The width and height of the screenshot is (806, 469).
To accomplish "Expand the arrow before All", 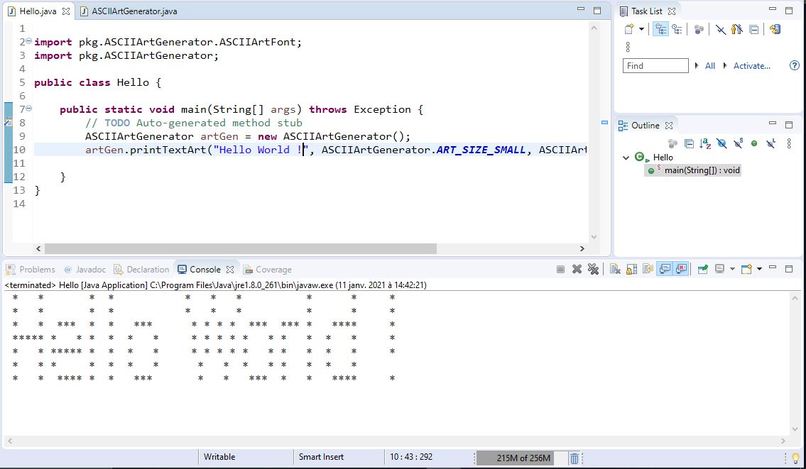I will (697, 66).
